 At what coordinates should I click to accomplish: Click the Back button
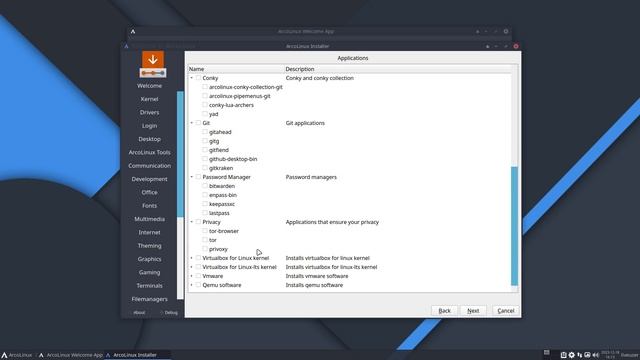pyautogui.click(x=444, y=311)
